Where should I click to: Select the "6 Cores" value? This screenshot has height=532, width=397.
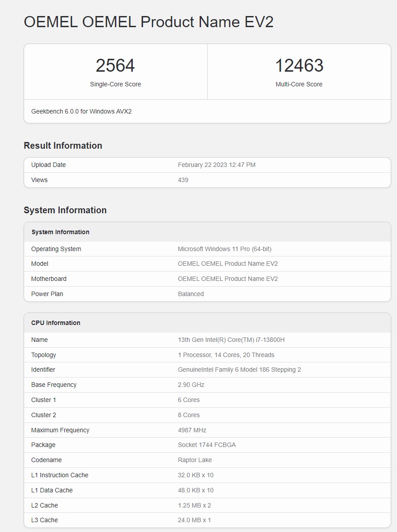click(x=189, y=400)
